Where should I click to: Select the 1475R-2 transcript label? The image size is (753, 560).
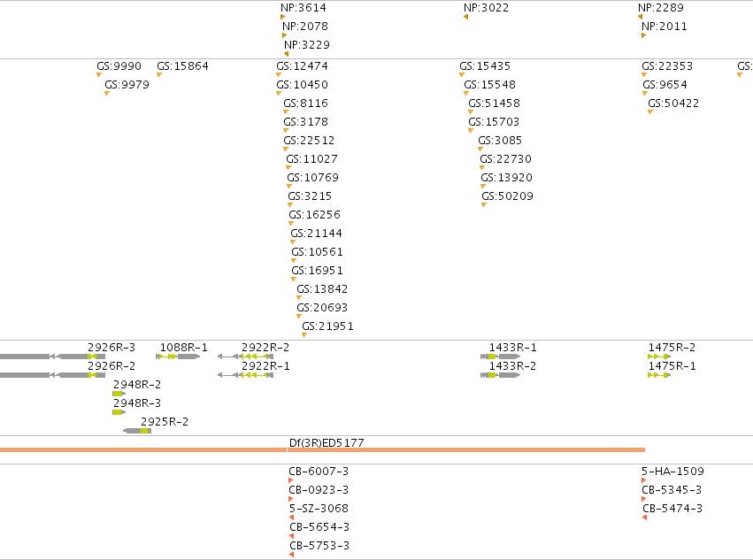pyautogui.click(x=672, y=348)
